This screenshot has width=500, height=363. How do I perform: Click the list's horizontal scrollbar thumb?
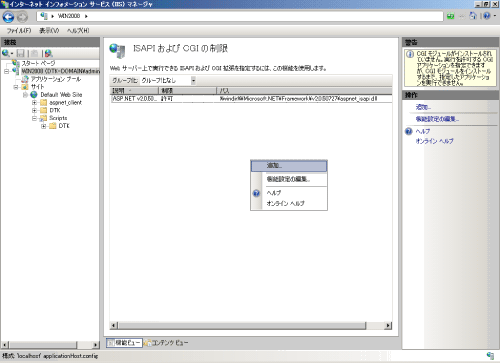coord(242,325)
